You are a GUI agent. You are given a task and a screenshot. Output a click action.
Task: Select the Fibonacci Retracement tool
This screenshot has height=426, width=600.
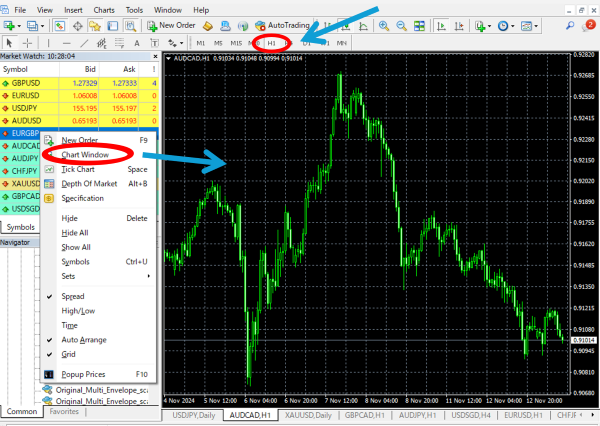[119, 43]
